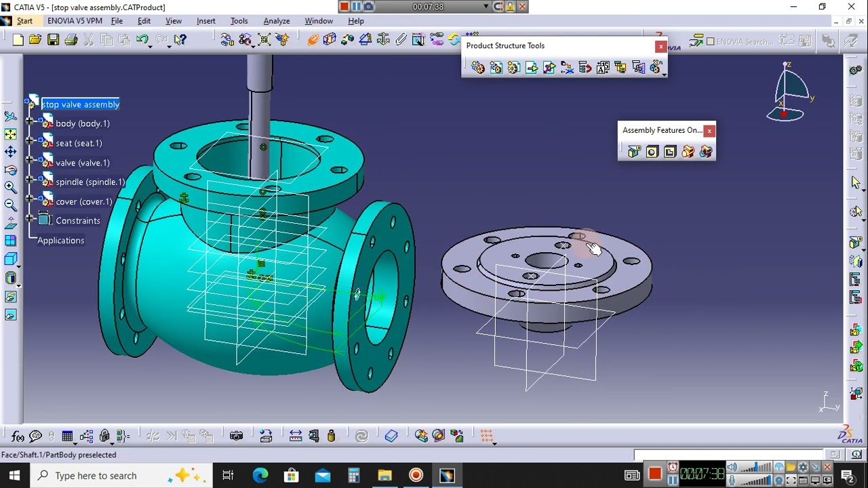Viewport: 868px width, 488px height.
Task: Save the assembly with the floppy icon
Action: click(53, 40)
